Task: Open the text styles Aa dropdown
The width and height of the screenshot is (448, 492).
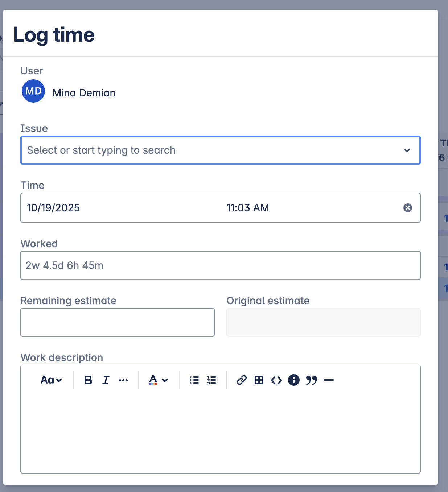Action: 51,380
